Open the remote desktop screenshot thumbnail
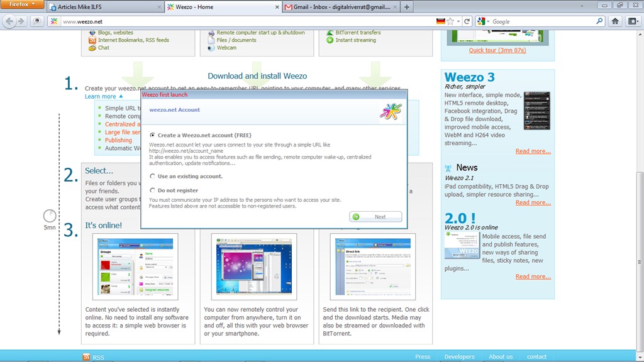Screen dimensions: 644x362 (x=254, y=266)
